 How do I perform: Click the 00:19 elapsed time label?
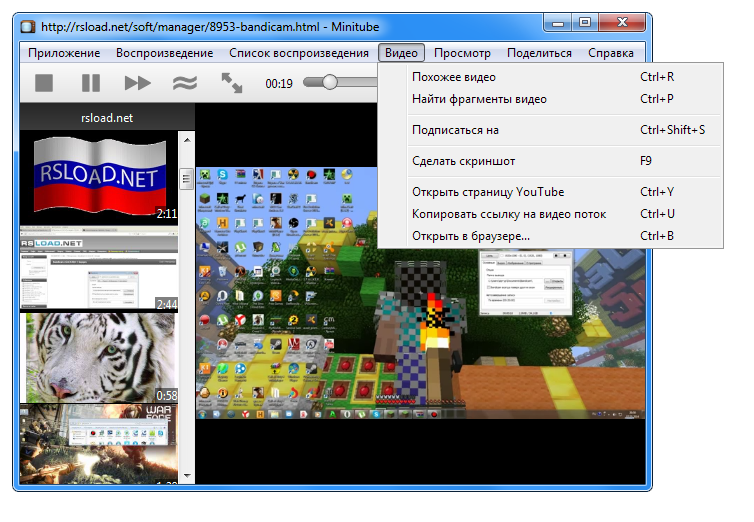coord(279,84)
